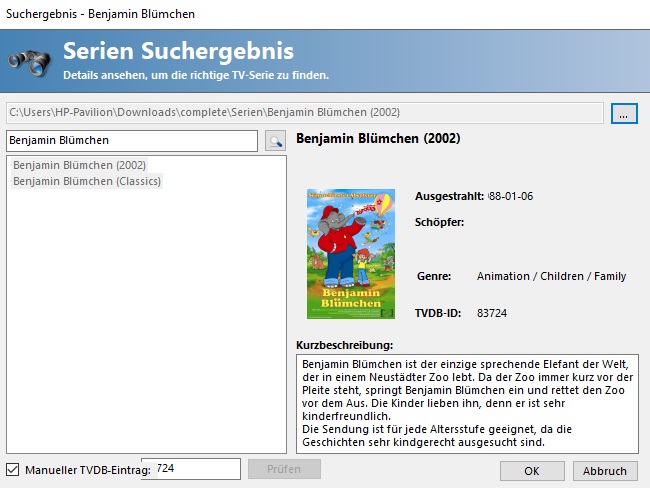Click the 'Genre:' label
Image resolution: width=650 pixels, height=490 pixels.
tap(434, 276)
